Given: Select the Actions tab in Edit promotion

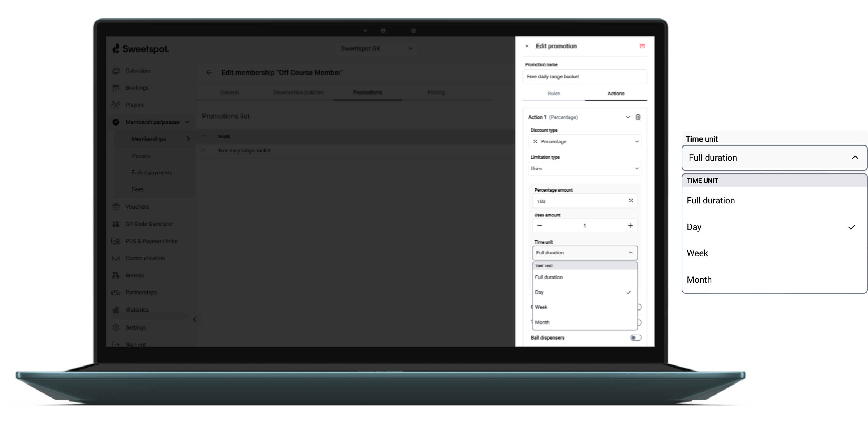Looking at the screenshot, I should click(616, 93).
